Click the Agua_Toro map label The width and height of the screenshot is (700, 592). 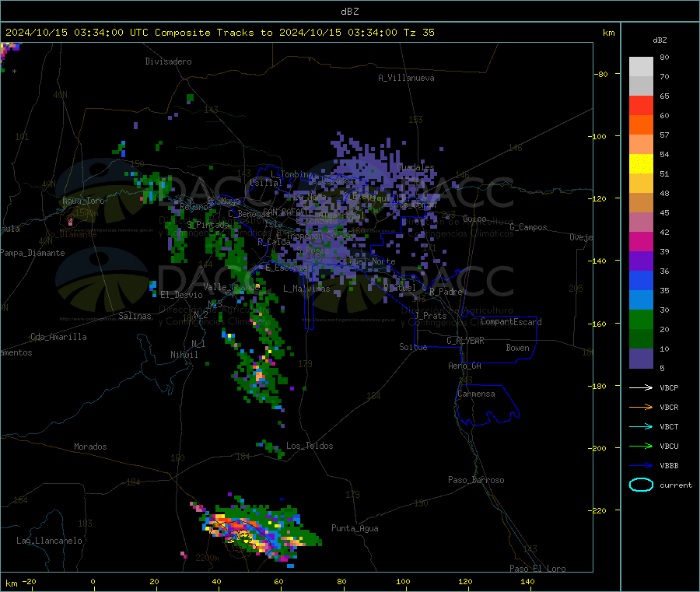(x=83, y=201)
